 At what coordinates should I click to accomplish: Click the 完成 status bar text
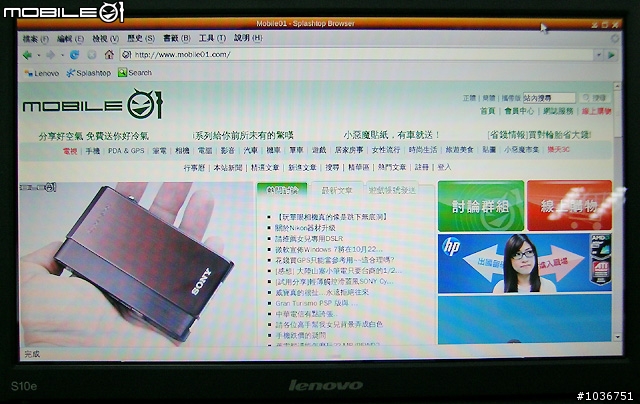pos(32,354)
